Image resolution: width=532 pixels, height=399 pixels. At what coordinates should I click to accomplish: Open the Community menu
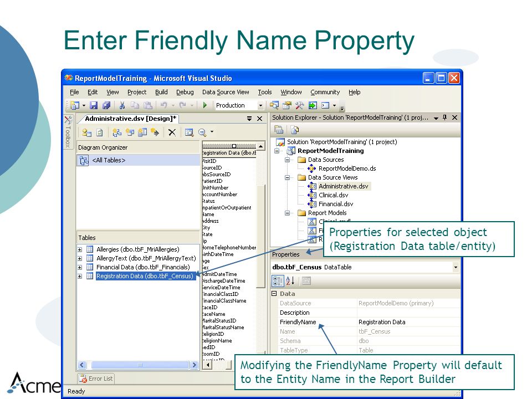click(x=325, y=92)
